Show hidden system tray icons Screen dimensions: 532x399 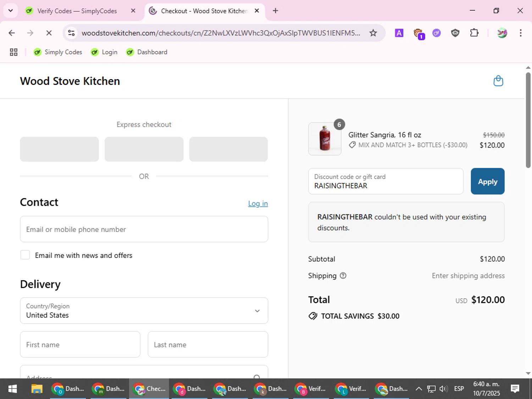(419, 389)
